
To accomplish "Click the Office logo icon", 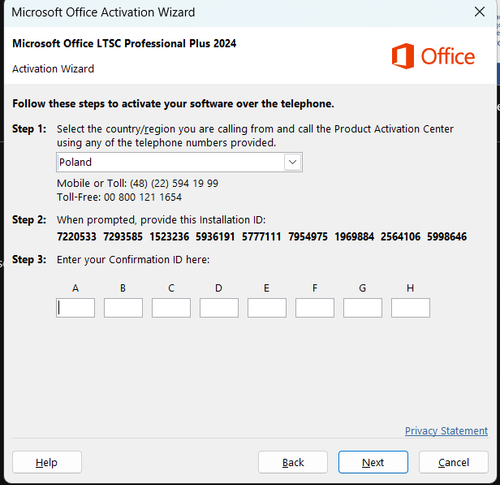I will click(403, 56).
